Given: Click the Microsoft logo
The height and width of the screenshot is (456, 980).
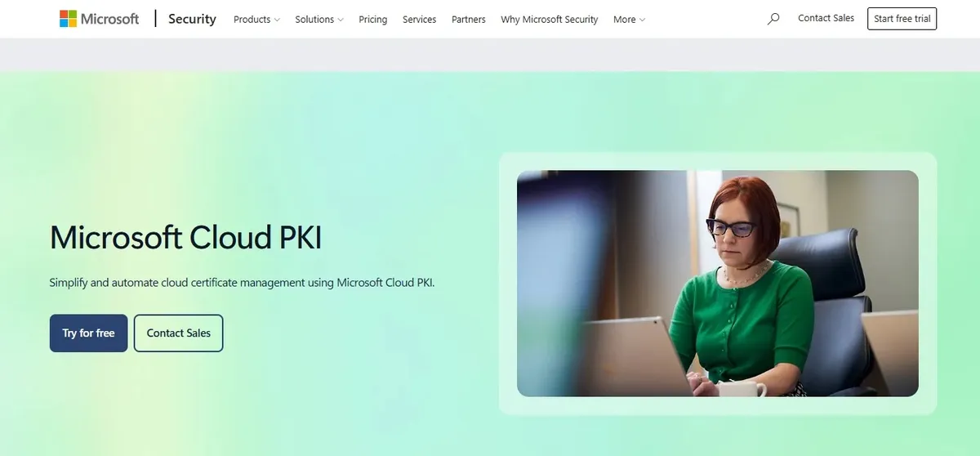Looking at the screenshot, I should [x=100, y=19].
